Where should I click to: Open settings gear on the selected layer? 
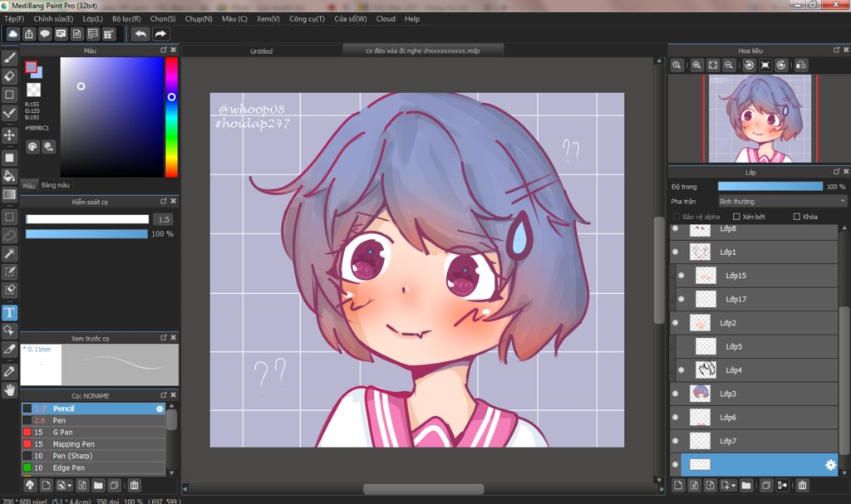coord(830,465)
